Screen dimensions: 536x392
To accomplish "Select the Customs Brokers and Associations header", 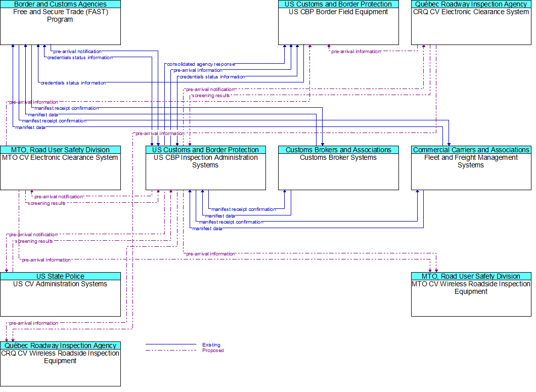I will (x=338, y=150).
